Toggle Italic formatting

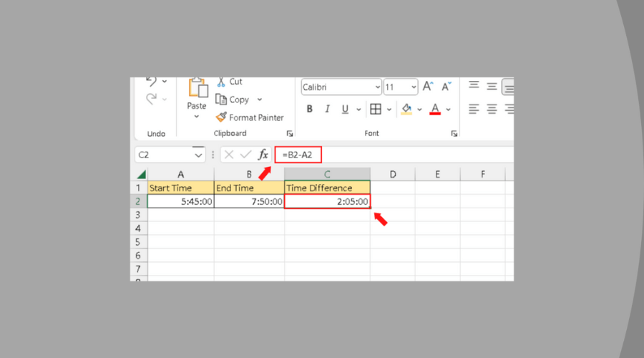coord(327,109)
